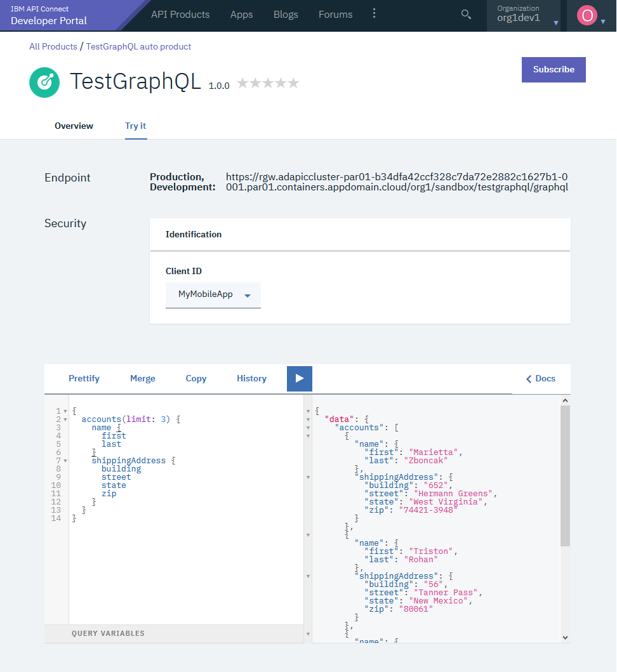Open the three-dot more menu
The height and width of the screenshot is (672, 617).
tap(374, 13)
